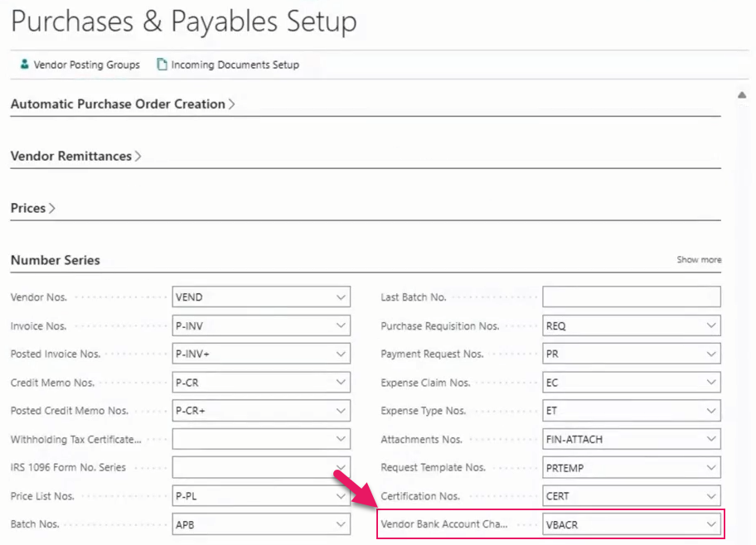Open Request Template Nos. dropdown arrow

tap(711, 467)
